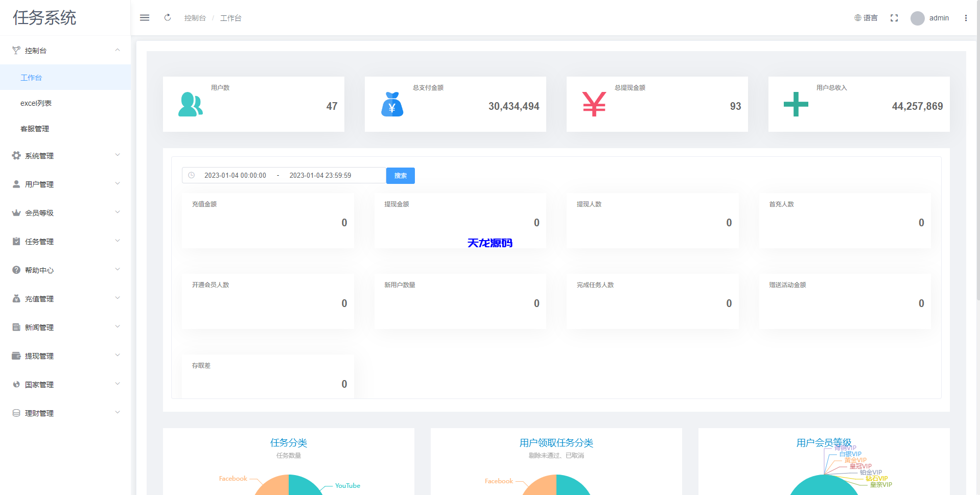The height and width of the screenshot is (495, 980).
Task: Click the admin user avatar
Action: pos(918,18)
